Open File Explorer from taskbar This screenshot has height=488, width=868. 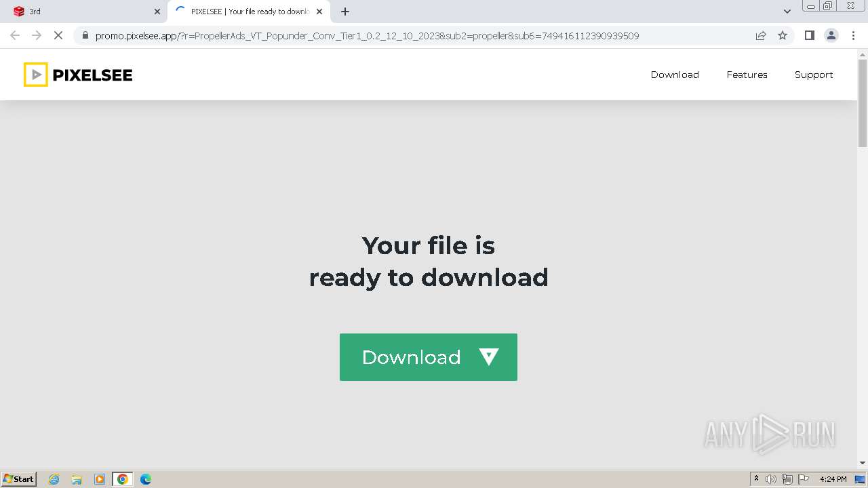pyautogui.click(x=77, y=479)
